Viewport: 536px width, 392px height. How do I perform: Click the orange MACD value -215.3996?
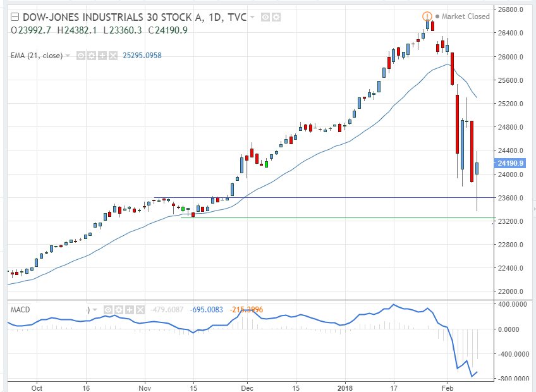pos(247,310)
